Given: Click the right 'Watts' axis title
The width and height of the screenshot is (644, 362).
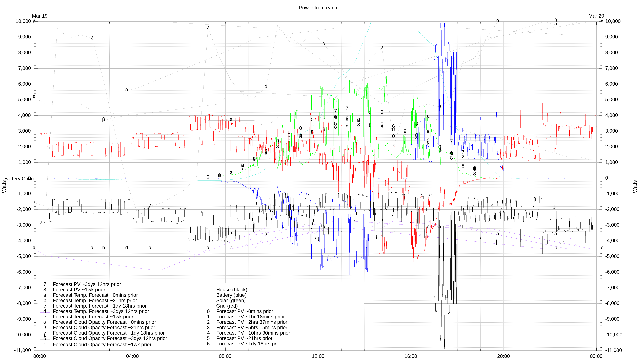Looking at the screenshot, I should tap(635, 187).
